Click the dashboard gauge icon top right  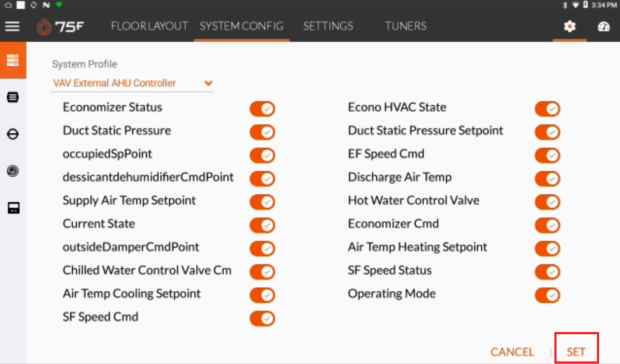point(604,26)
